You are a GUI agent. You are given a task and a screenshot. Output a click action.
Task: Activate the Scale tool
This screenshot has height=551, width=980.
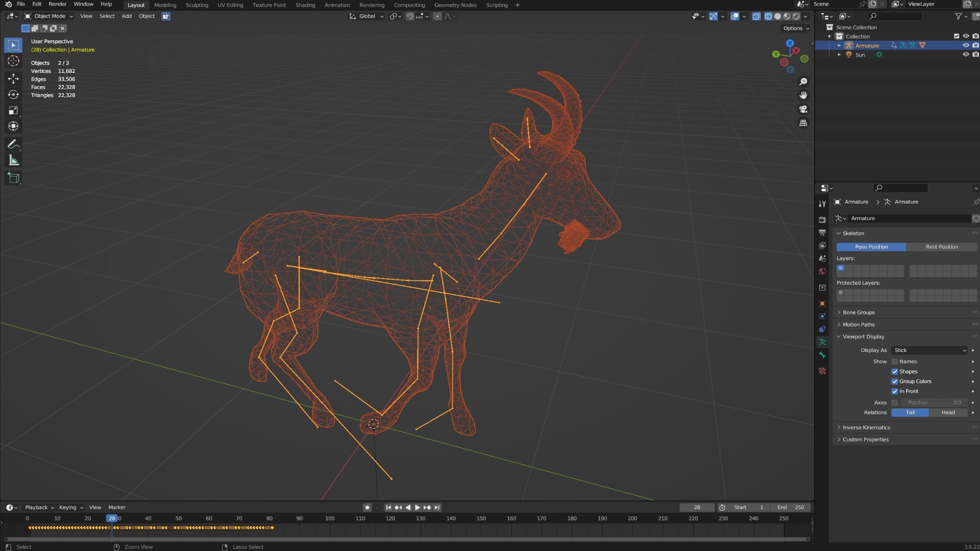[x=13, y=111]
